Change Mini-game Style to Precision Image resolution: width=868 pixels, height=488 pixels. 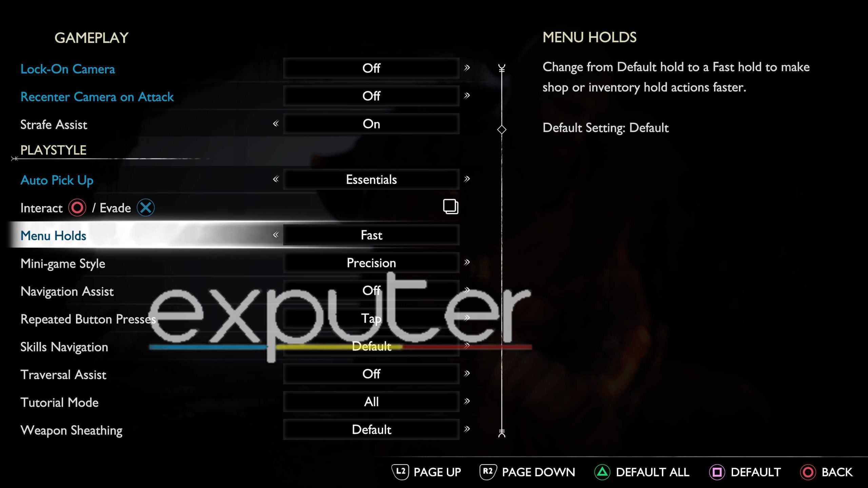pos(371,263)
